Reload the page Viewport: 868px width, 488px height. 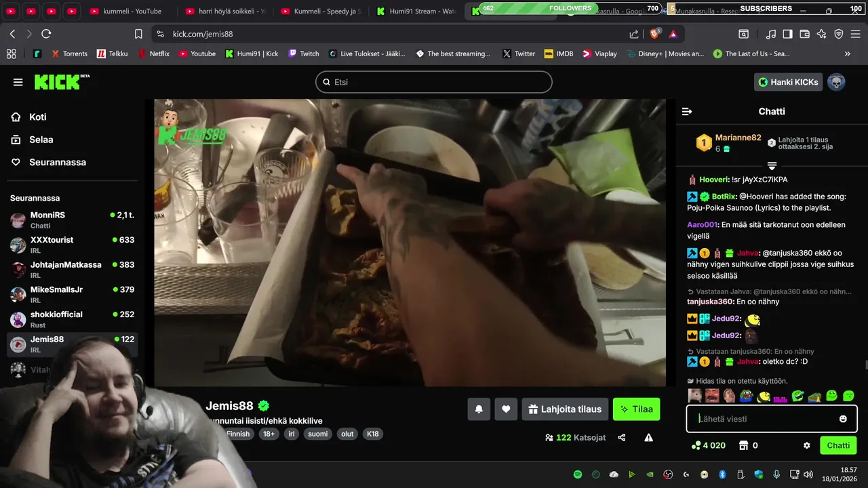pyautogui.click(x=46, y=34)
